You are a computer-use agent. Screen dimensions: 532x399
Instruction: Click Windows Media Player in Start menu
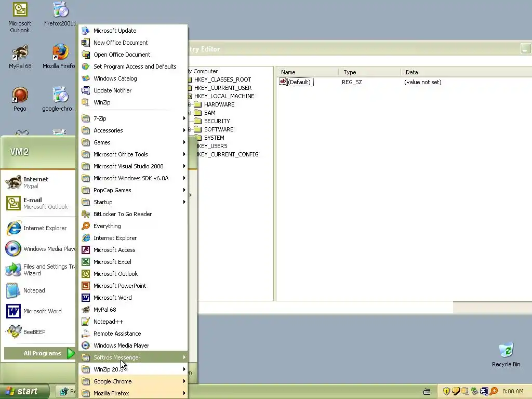point(39,249)
